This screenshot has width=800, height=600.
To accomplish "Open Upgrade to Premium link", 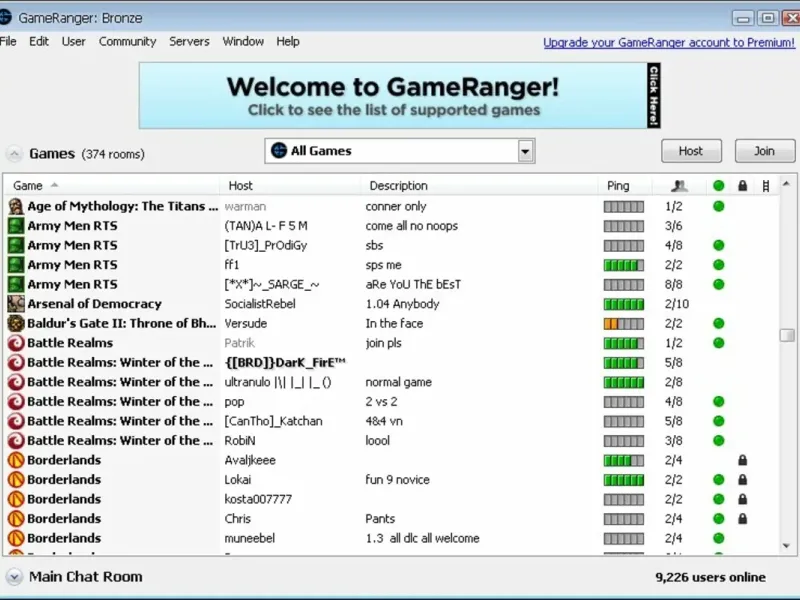I will tap(669, 42).
